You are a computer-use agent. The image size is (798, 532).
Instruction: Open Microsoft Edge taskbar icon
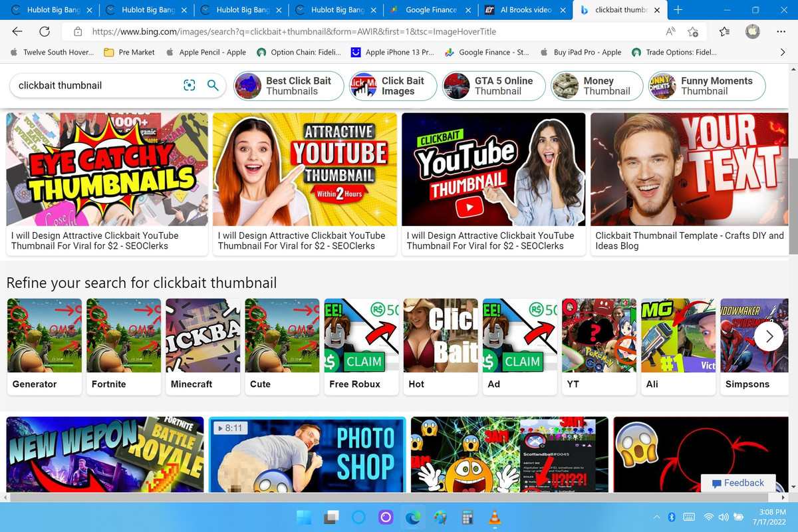412,517
